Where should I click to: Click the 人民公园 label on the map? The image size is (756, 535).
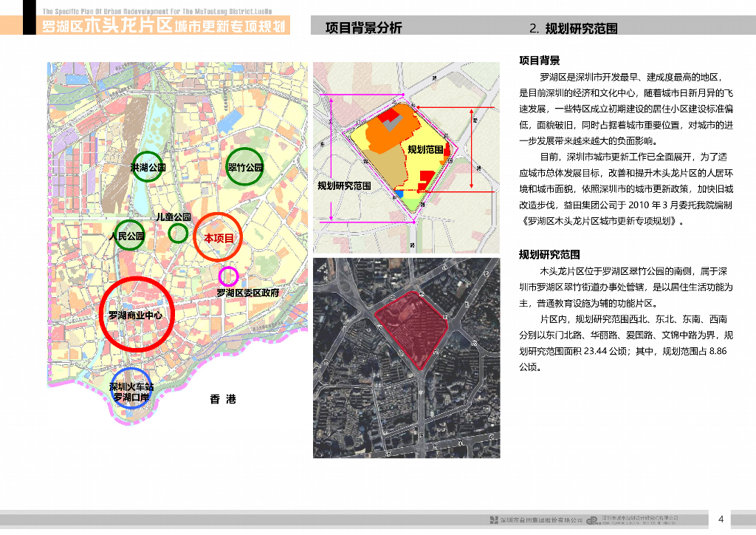pyautogui.click(x=127, y=236)
